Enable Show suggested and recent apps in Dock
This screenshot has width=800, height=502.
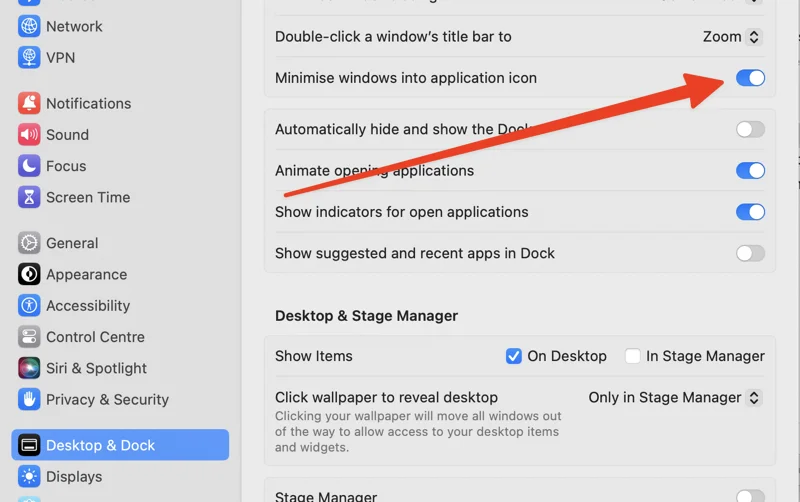750,253
